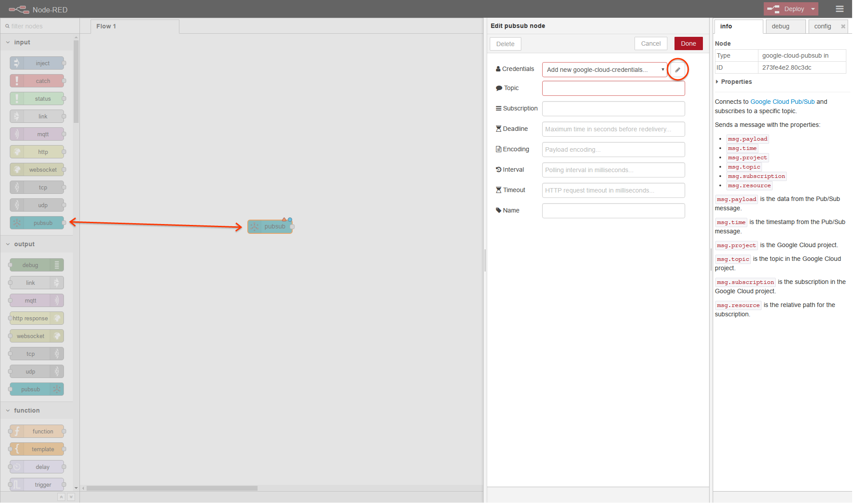This screenshot has height=504, width=853.
Task: Click the horizontal canvas scrollbar
Action: pos(172,488)
